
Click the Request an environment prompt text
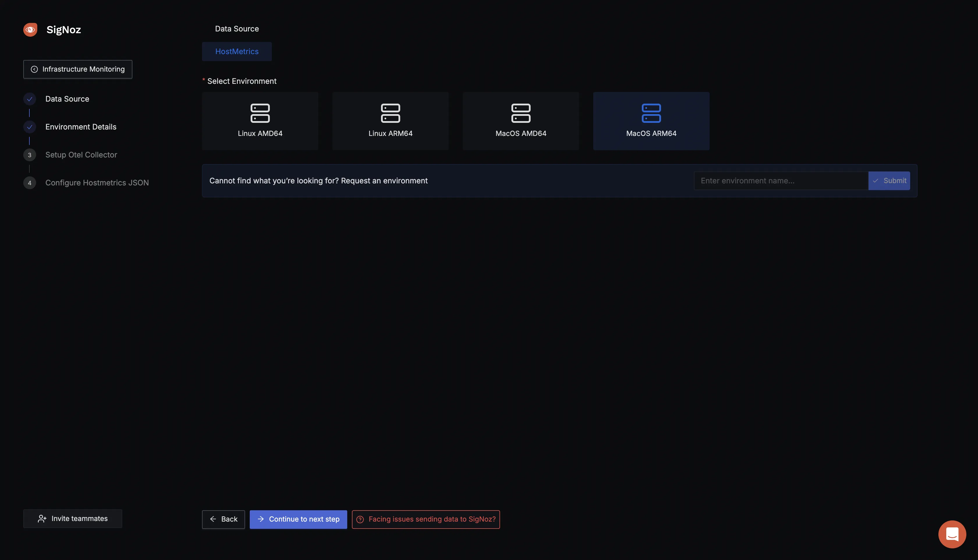318,181
